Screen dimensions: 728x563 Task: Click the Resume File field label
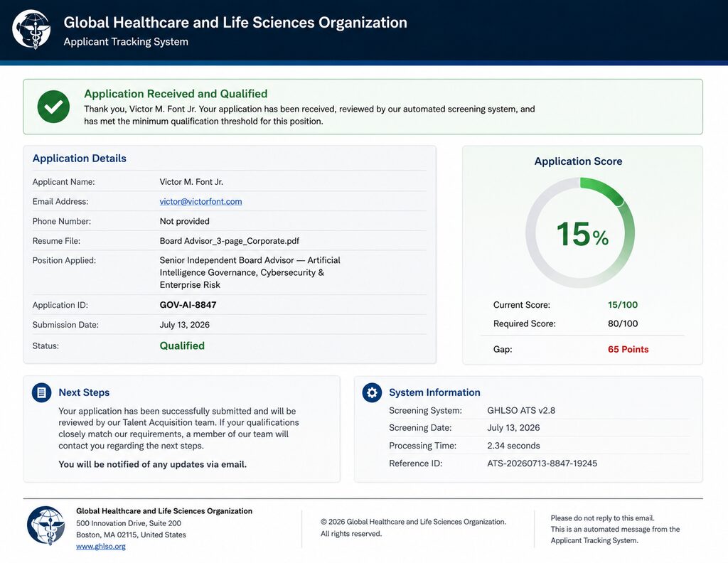(56, 241)
